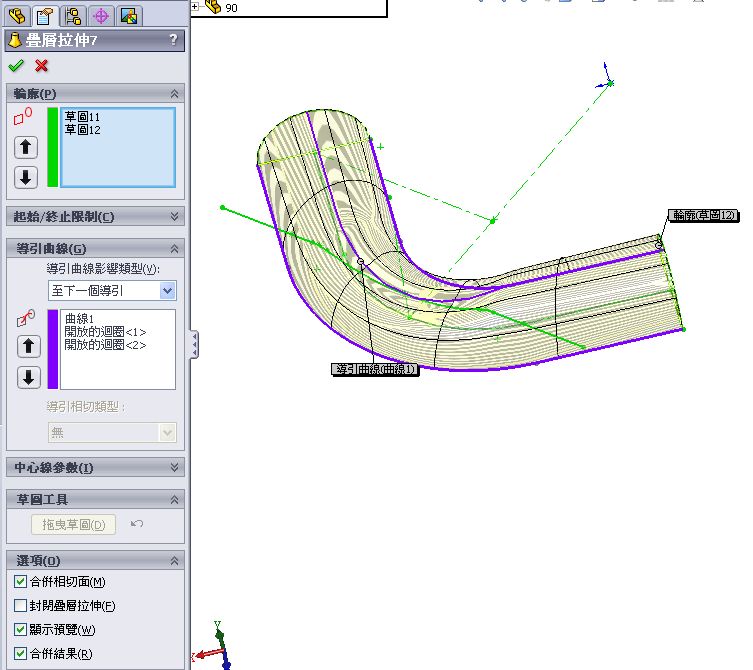The height and width of the screenshot is (670, 753).
Task: Click the purple guide curve color bar
Action: (53, 349)
